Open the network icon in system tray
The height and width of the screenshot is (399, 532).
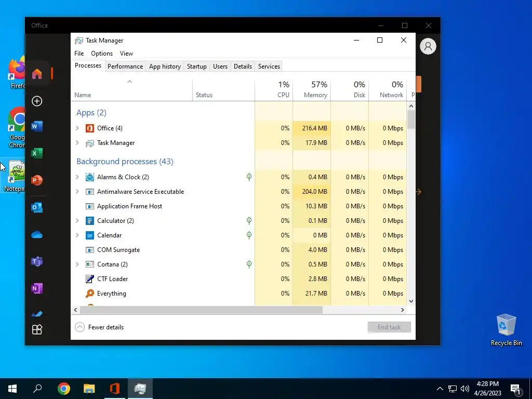pos(453,389)
